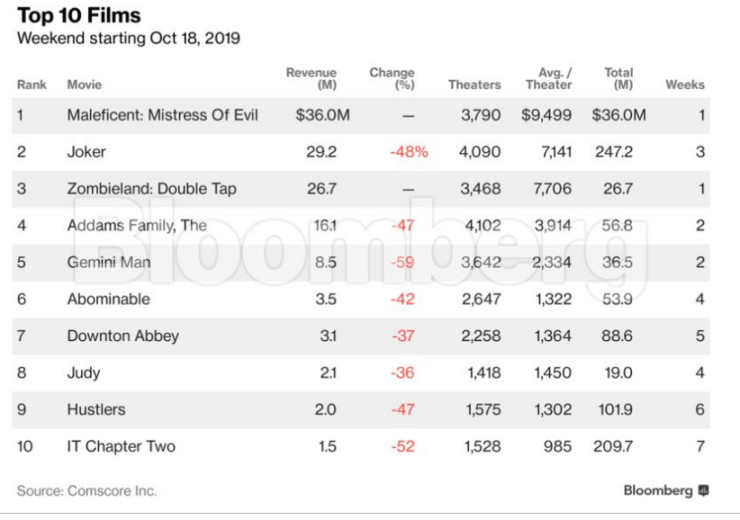Select the Revenue (M) column header
The width and height of the screenshot is (740, 520).
click(311, 79)
